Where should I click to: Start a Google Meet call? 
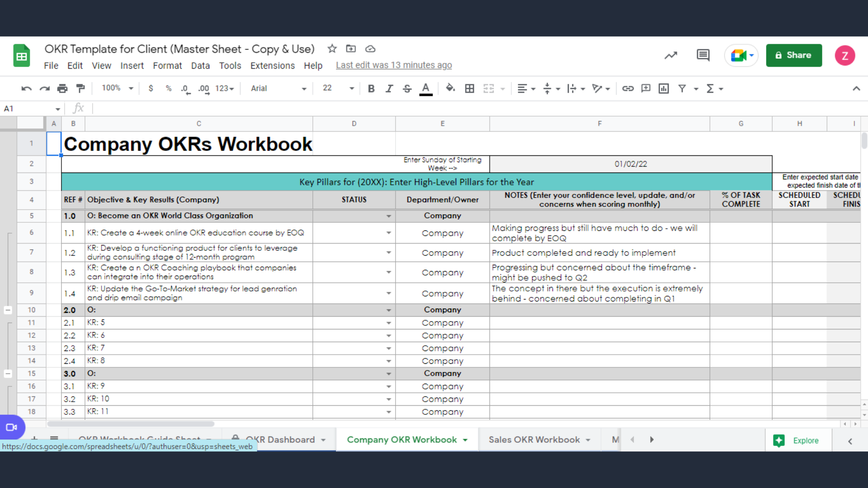point(741,55)
